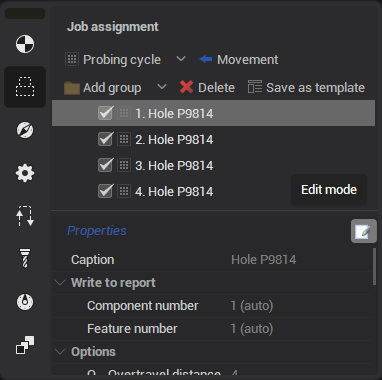Select the dashed workpiece setup sidebar icon
This screenshot has width=382, height=380.
pos(25,87)
